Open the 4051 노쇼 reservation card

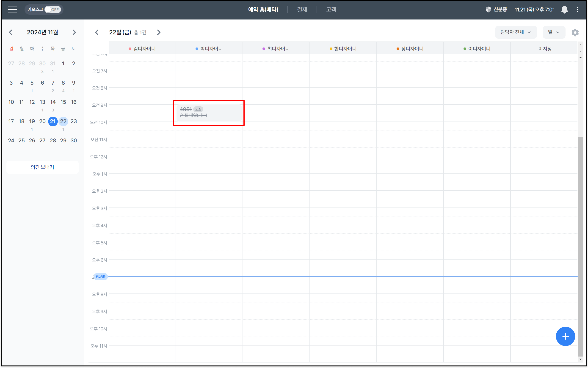pyautogui.click(x=209, y=113)
